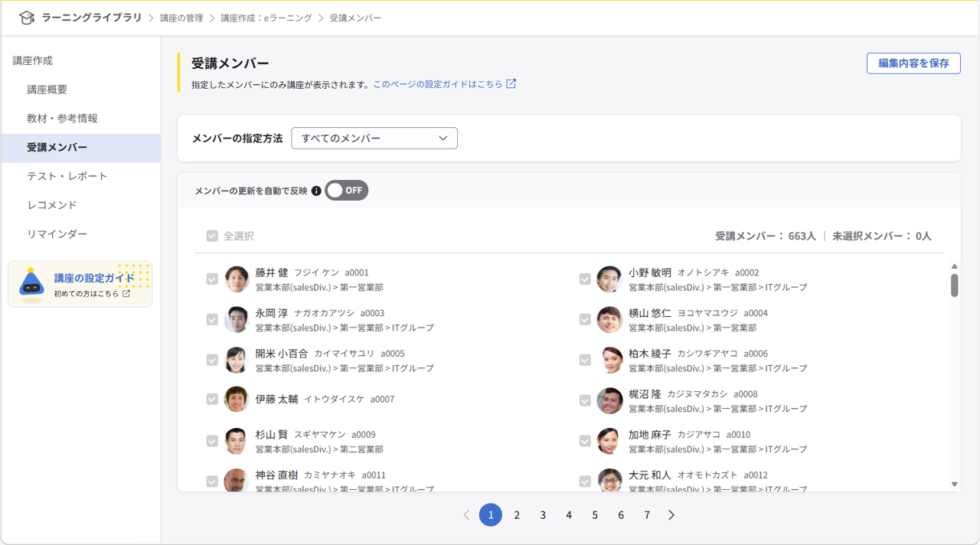Screen dimensions: 980x545
Task: Toggle the 全選択 checkbox
Action: click(212, 237)
